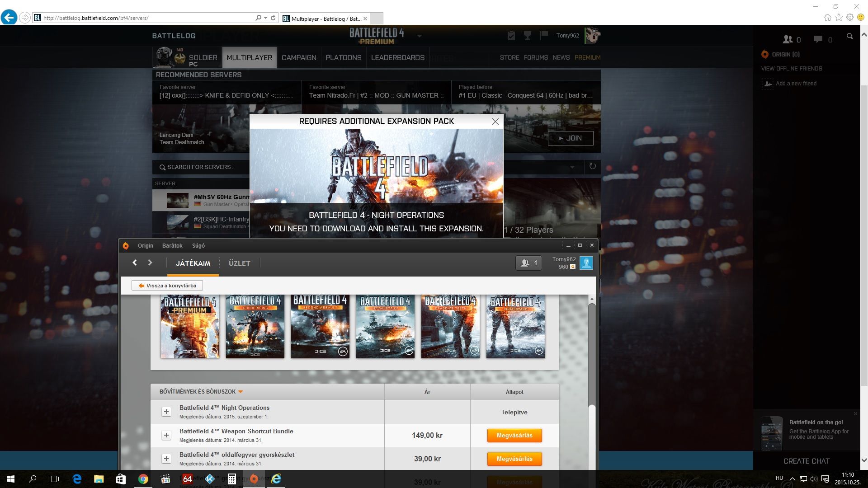868x488 pixels.
Task: Open the Battlefield 4 Premium game dropdown arrow
Action: pyautogui.click(x=420, y=36)
